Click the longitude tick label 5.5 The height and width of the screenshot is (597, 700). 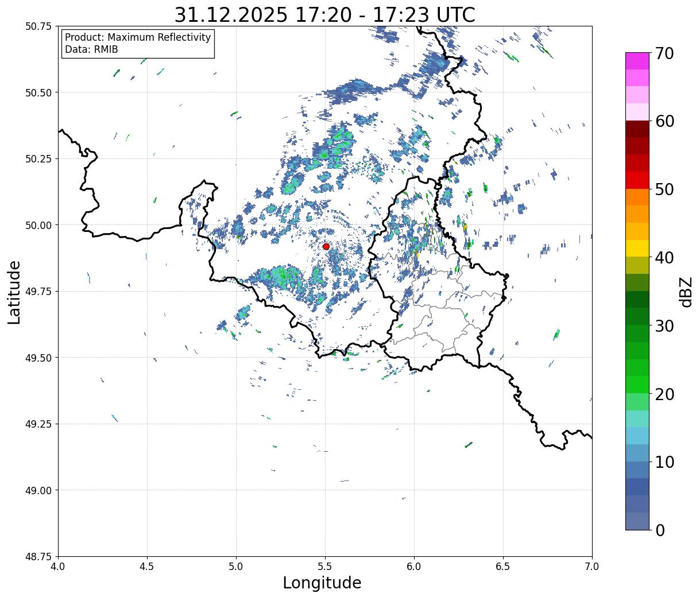[325, 567]
